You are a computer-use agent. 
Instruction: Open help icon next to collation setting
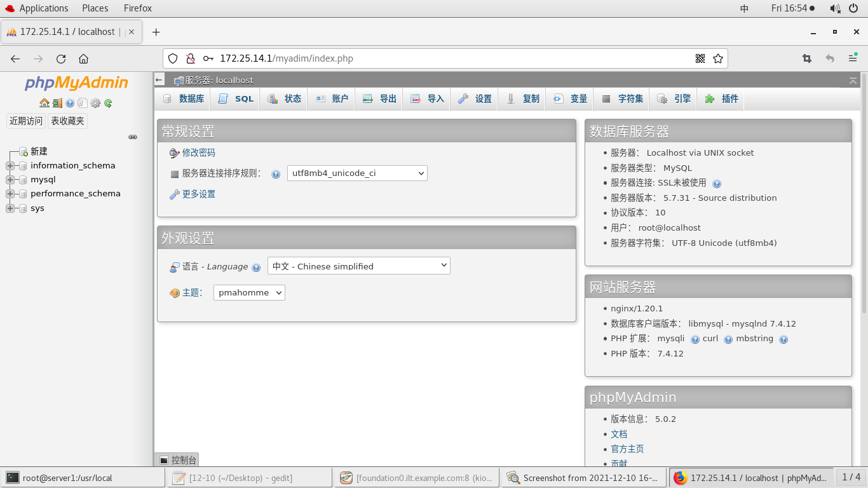pyautogui.click(x=276, y=174)
